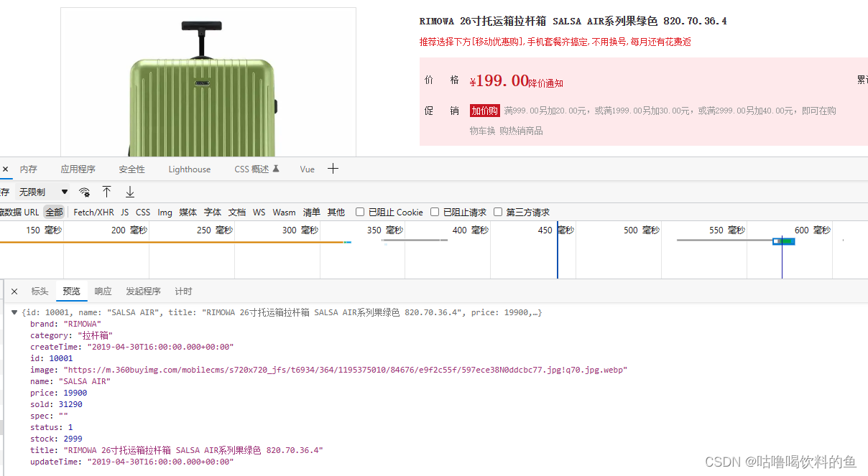Click the id: 10001 JSON row
The width and height of the screenshot is (868, 476).
[x=51, y=358]
